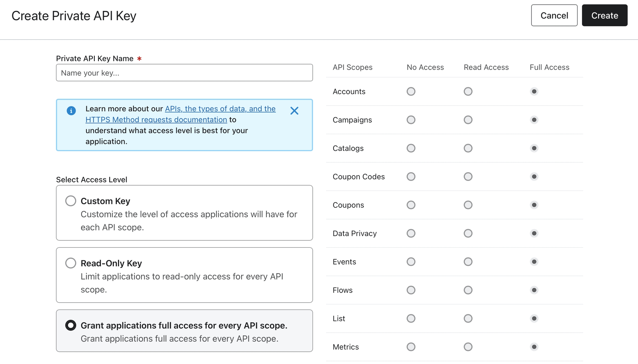Set Accounts scope to No Access

tap(411, 91)
